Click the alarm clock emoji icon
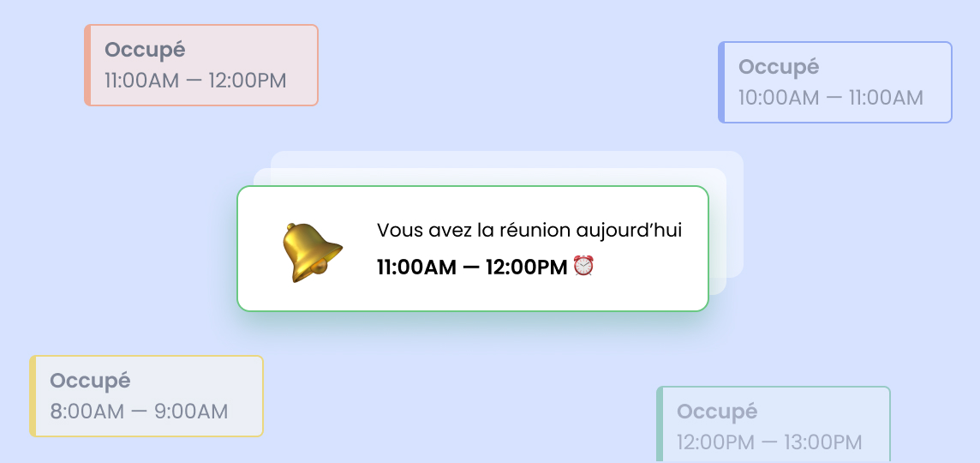The image size is (980, 463). (583, 266)
